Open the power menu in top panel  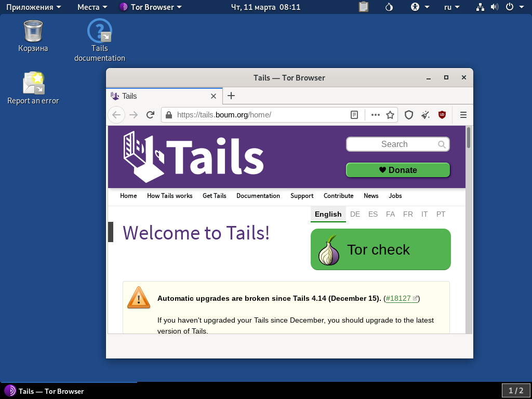pos(514,7)
